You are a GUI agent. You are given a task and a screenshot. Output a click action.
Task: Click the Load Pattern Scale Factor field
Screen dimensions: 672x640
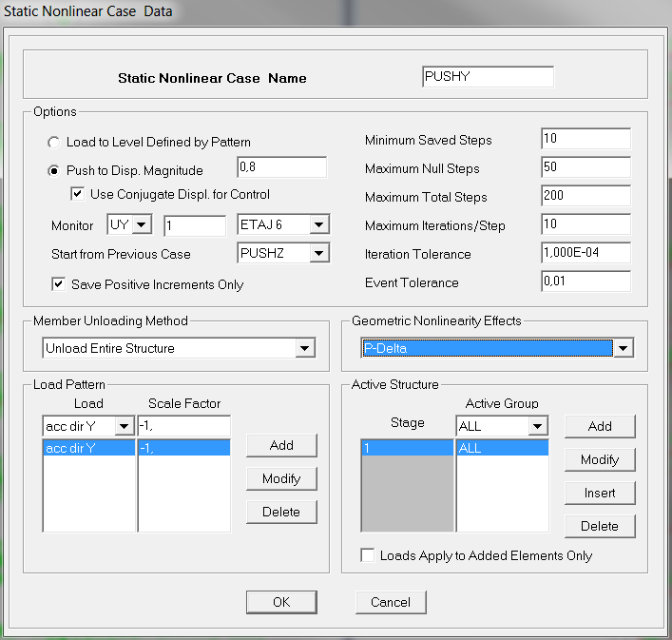(x=184, y=426)
